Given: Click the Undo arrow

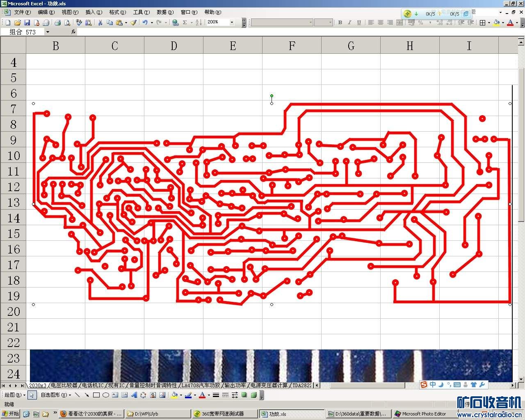Looking at the screenshot, I should [x=145, y=23].
